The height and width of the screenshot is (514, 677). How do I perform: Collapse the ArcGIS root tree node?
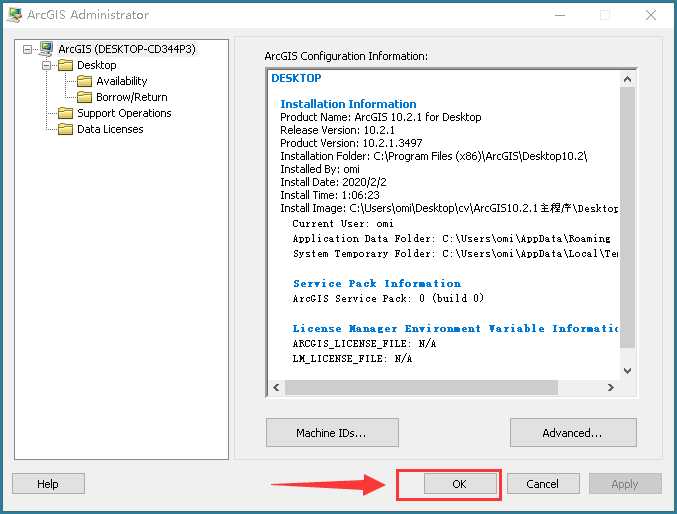pos(27,49)
